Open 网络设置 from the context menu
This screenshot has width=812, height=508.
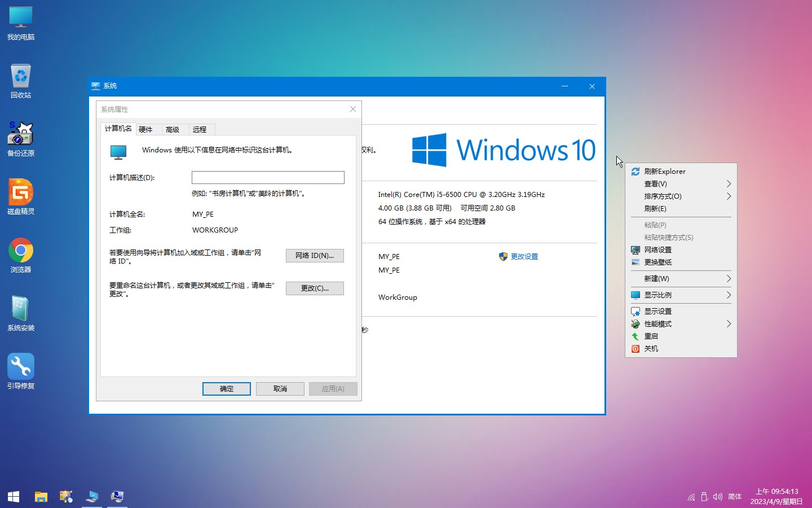tap(681, 250)
